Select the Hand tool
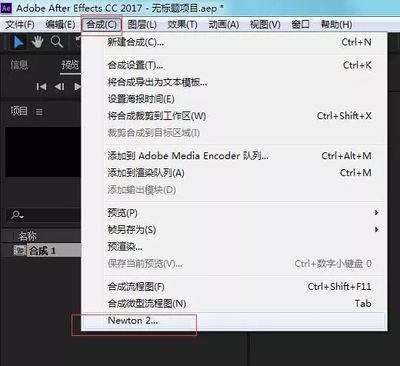The width and height of the screenshot is (400, 366). click(x=37, y=42)
